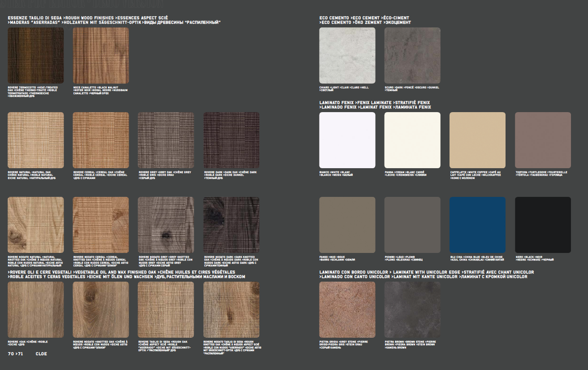Select the Fango mud color swatch
This screenshot has height=370, width=588.
pyautogui.click(x=347, y=225)
